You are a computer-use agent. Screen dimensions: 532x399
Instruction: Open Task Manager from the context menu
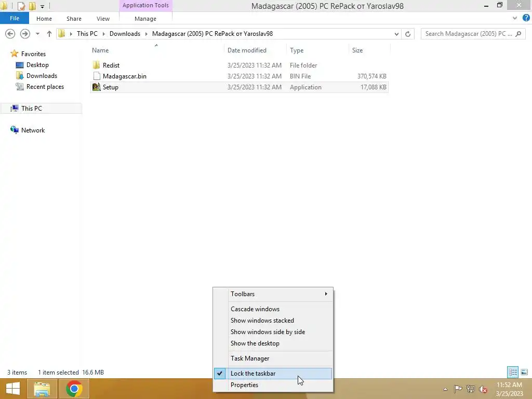tap(273, 358)
